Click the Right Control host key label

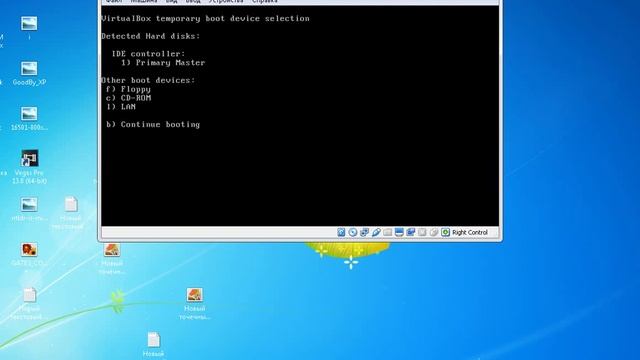[x=470, y=232]
